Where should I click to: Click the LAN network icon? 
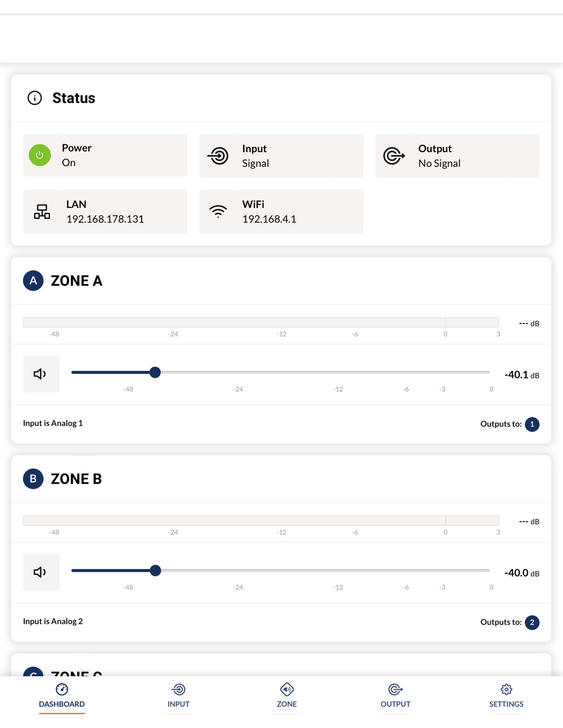(42, 211)
